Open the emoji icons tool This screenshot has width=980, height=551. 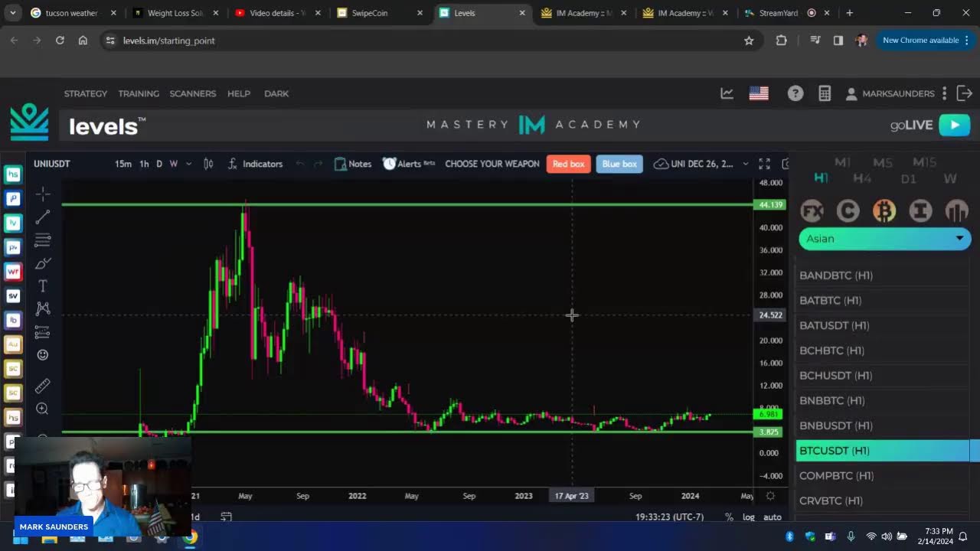[43, 354]
